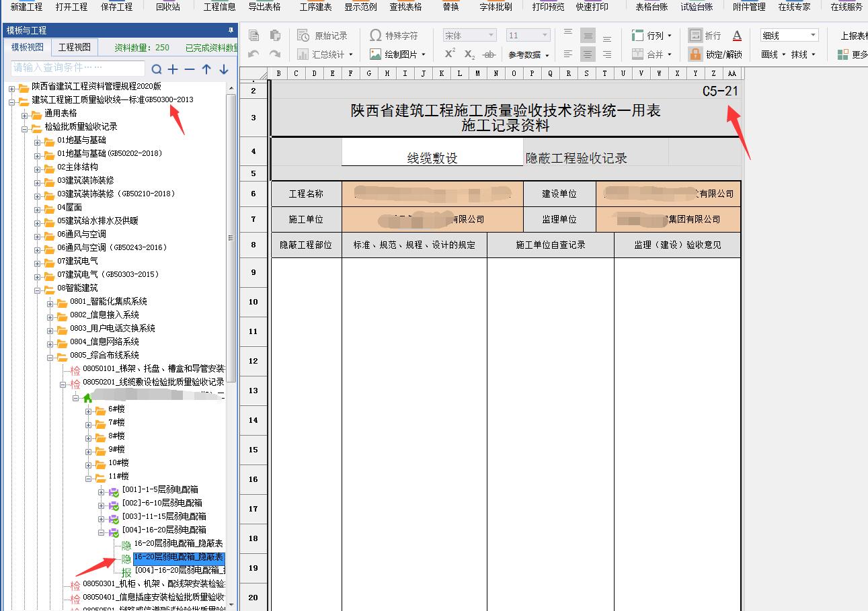
Task: Switch to the 工程视图 tab
Action: pyautogui.click(x=74, y=48)
